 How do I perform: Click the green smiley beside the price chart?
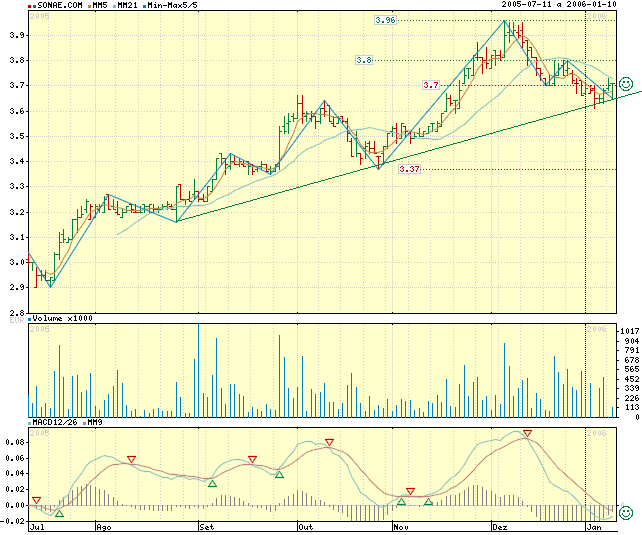(626, 84)
